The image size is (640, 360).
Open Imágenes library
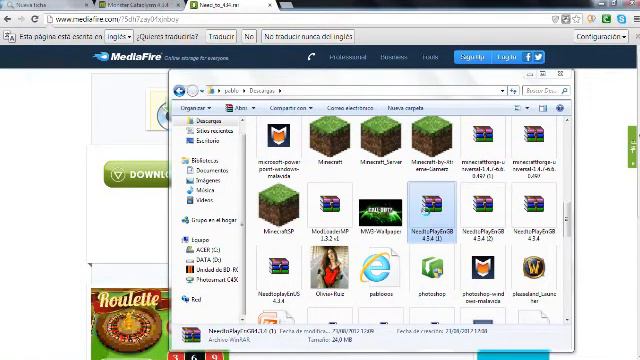coord(208,180)
